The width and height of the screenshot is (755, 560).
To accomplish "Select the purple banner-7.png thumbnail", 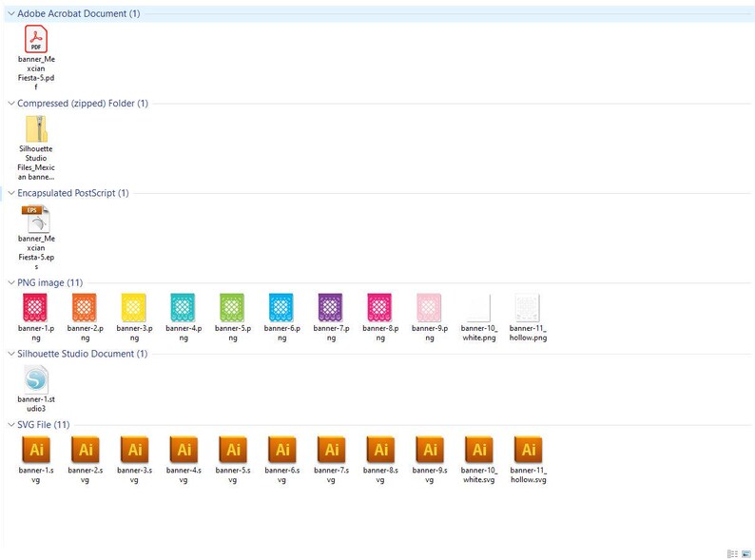I will click(330, 307).
